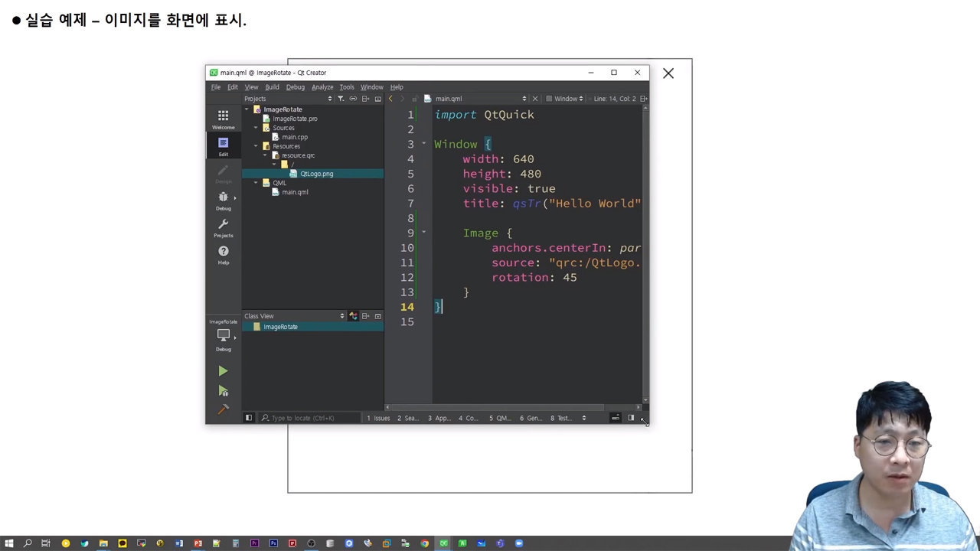Open Projects mode wrench icon
The width and height of the screenshot is (980, 551).
pos(223,227)
